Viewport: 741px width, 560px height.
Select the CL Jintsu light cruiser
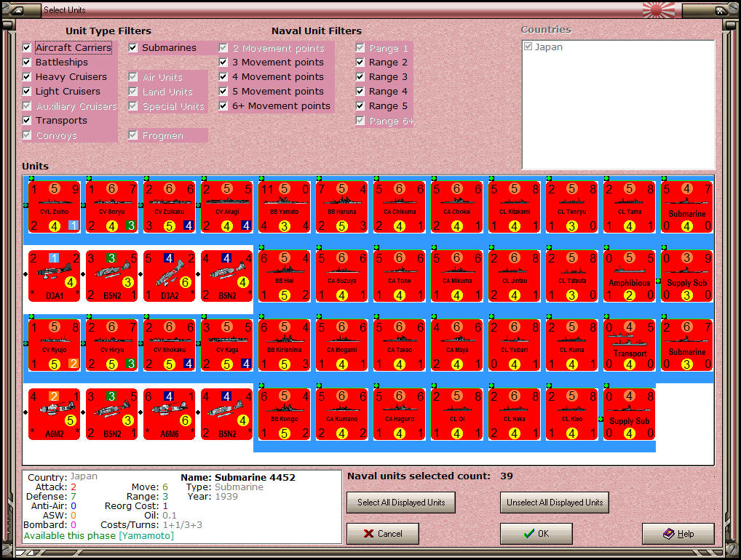click(515, 276)
